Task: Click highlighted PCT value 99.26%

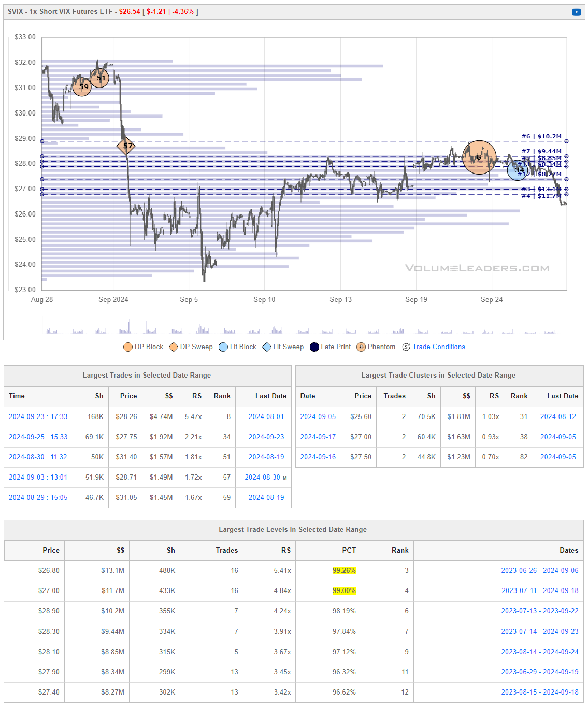Action: (344, 570)
